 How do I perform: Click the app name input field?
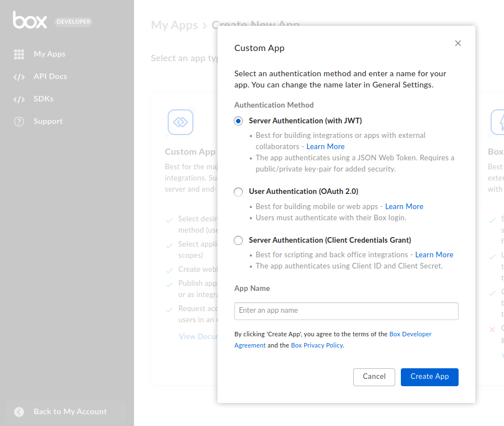346,311
